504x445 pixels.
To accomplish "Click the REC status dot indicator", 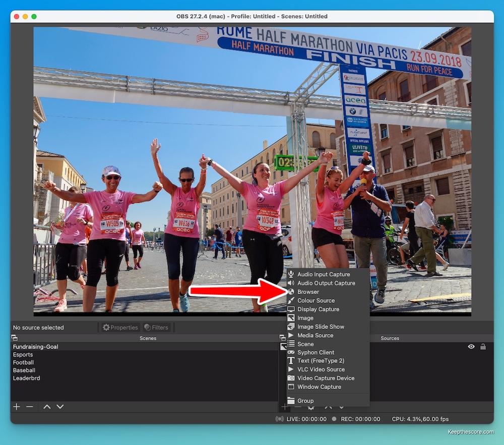I will [x=334, y=419].
